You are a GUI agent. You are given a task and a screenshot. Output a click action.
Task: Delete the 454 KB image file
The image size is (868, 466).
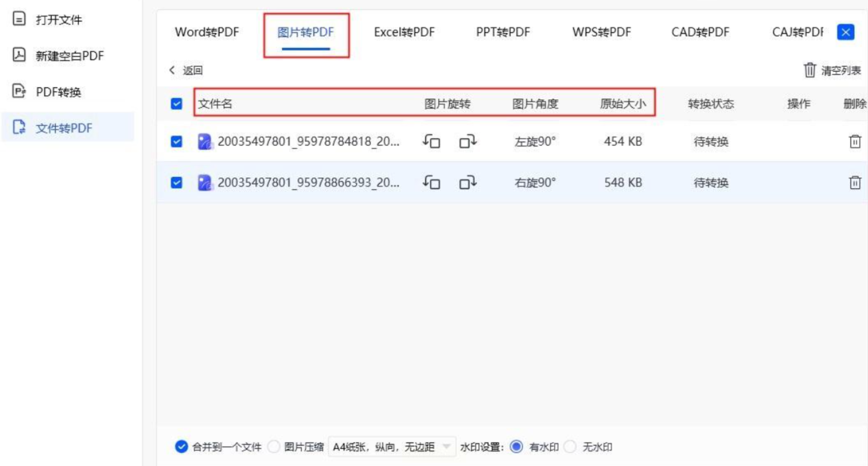click(x=855, y=141)
